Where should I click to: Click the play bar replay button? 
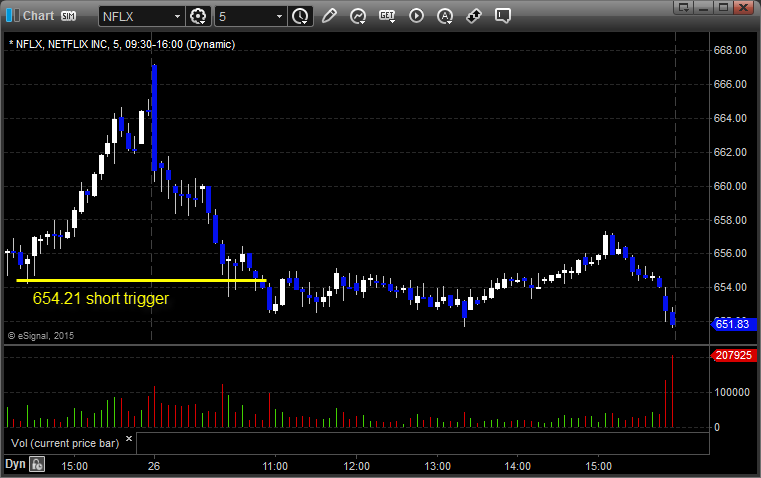pyautogui.click(x=416, y=16)
